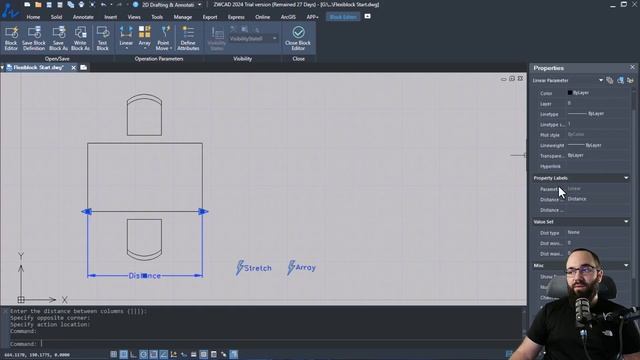This screenshot has height=360, width=640.
Task: Click the Block Editor ribbon button
Action: coord(11,38)
